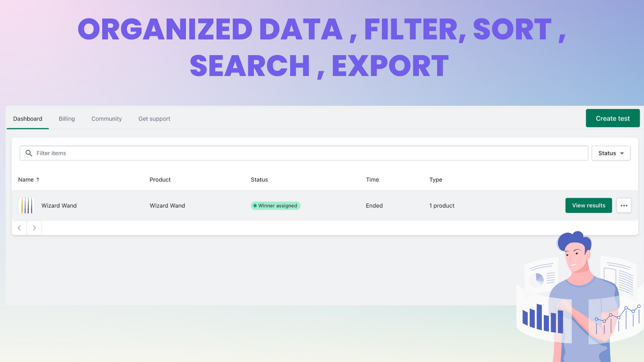Click View results for Wizard Wand
The height and width of the screenshot is (362, 644).
(x=589, y=206)
